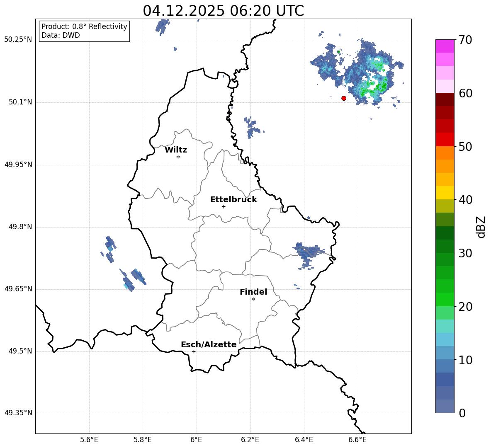
Task: Click the Data: DWD label
Action: click(61, 35)
